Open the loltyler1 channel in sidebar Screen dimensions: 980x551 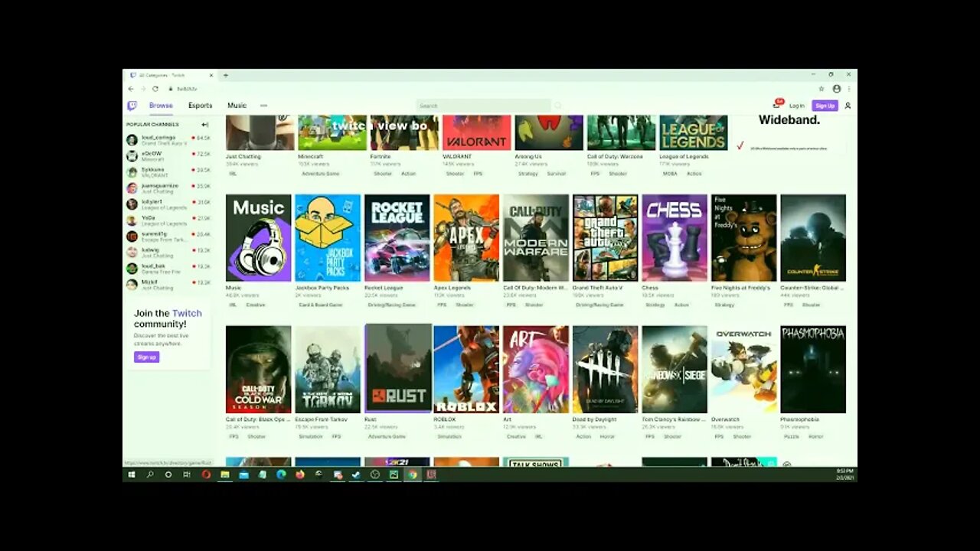[168, 204]
